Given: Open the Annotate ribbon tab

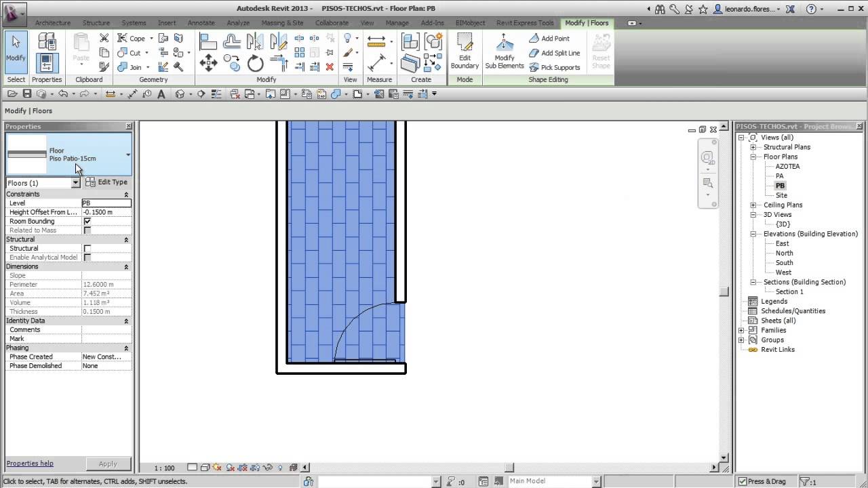Looking at the screenshot, I should click(x=201, y=23).
